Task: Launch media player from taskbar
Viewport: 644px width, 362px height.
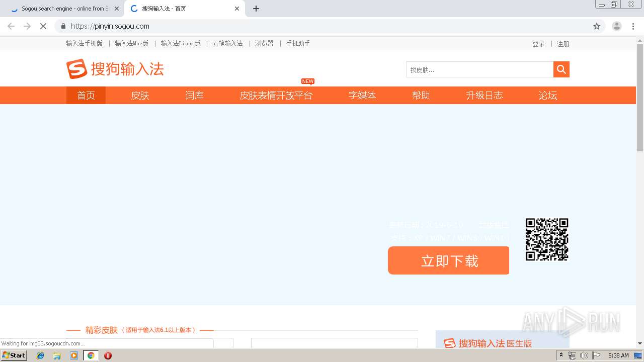Action: point(74,355)
